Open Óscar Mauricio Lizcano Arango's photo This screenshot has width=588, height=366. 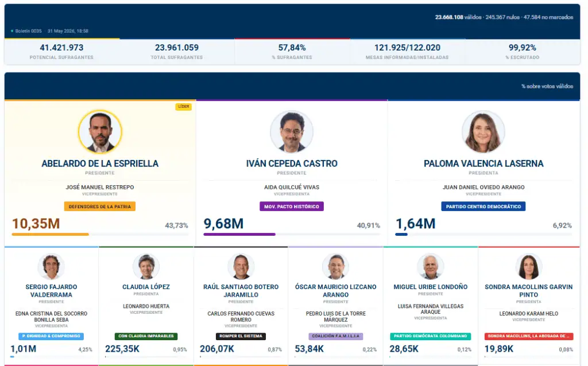(335, 267)
